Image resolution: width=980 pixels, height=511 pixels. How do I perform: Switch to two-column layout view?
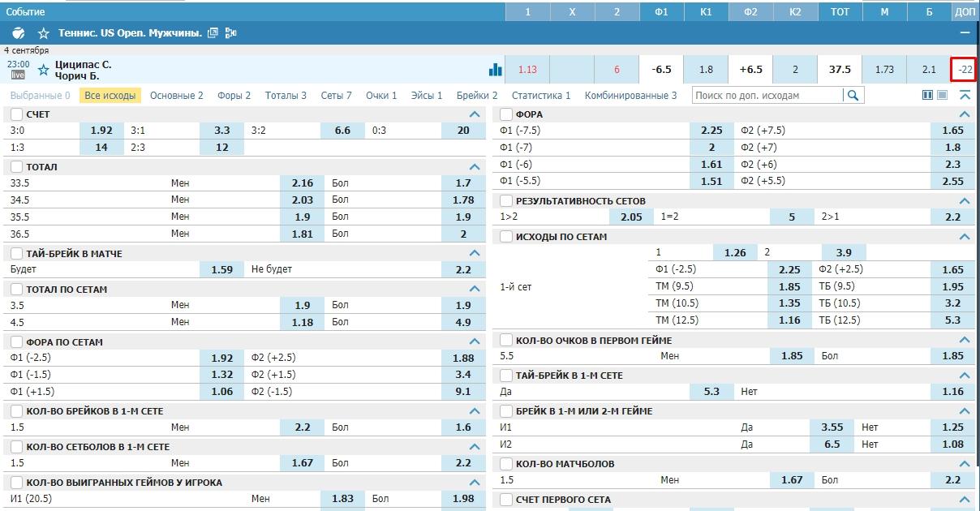coord(927,95)
